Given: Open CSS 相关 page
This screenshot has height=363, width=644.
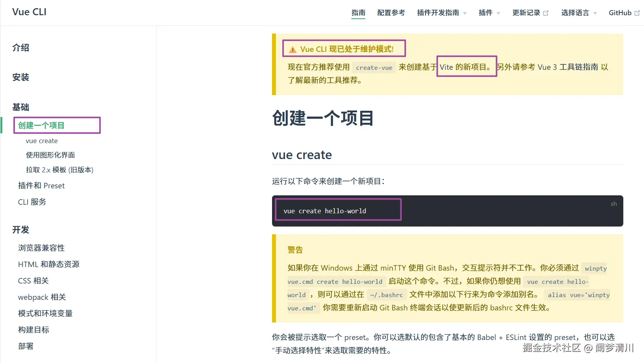Looking at the screenshot, I should coord(33,281).
